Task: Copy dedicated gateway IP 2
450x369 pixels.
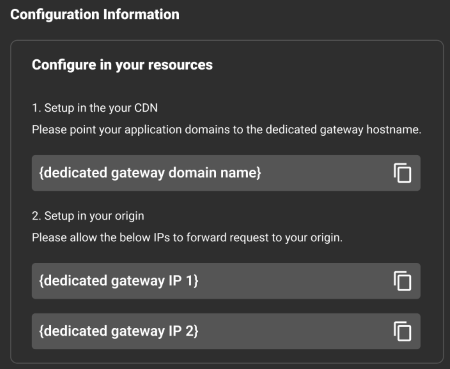Action: click(402, 331)
